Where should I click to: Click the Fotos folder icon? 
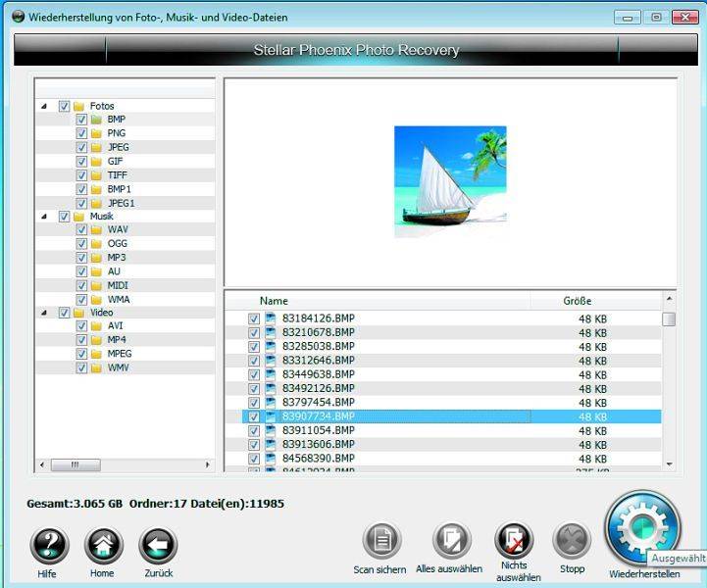(78, 107)
